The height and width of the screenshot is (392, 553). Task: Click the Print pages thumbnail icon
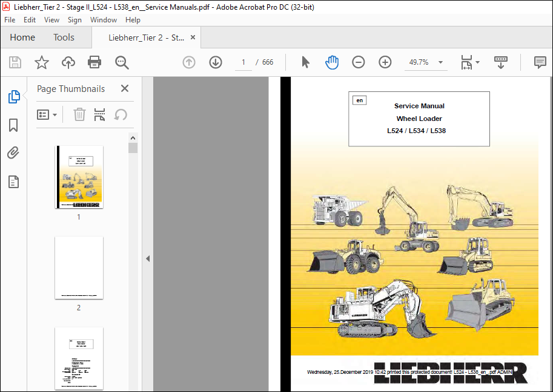pos(100,114)
